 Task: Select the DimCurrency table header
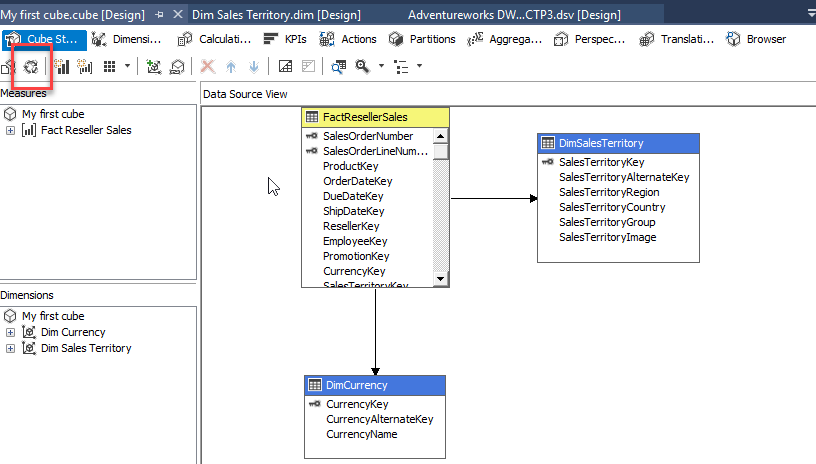click(x=375, y=385)
